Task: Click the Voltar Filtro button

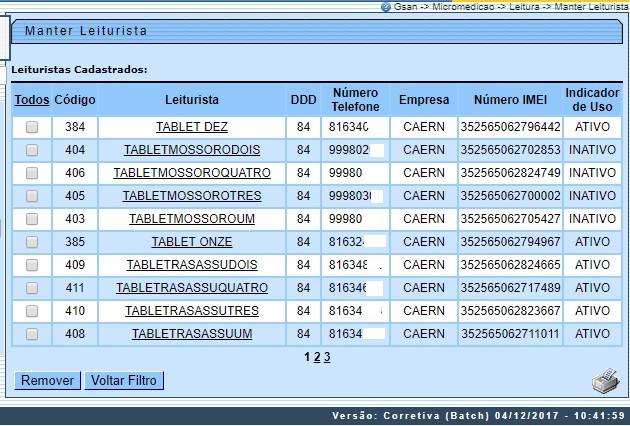Action: [123, 381]
